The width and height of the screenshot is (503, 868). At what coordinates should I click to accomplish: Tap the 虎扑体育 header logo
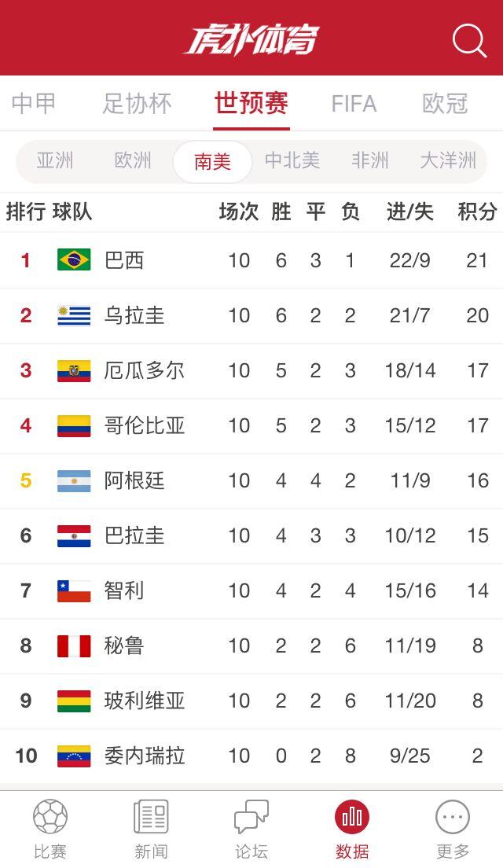click(251, 40)
